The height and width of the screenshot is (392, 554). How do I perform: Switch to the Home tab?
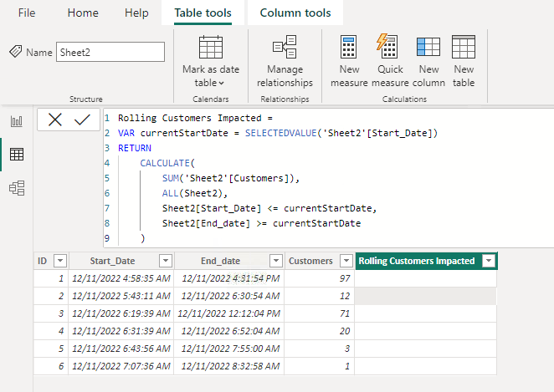tap(83, 13)
